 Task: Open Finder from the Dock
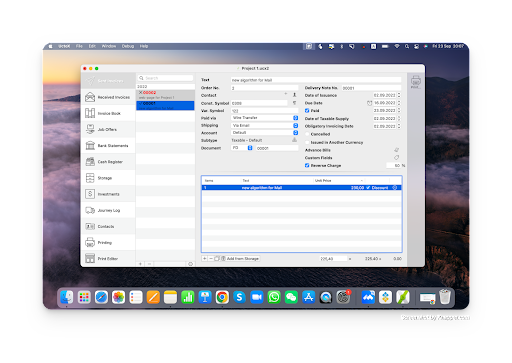click(x=67, y=297)
